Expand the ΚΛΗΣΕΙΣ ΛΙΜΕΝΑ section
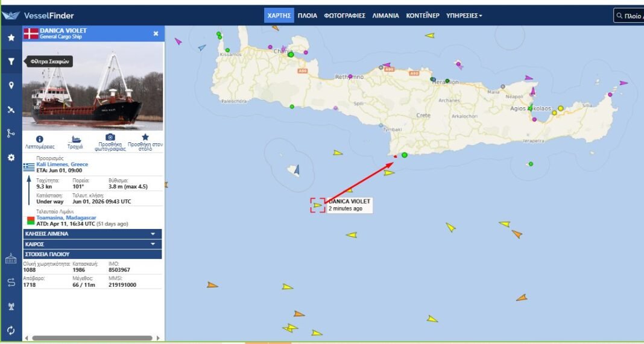 pyautogui.click(x=92, y=234)
